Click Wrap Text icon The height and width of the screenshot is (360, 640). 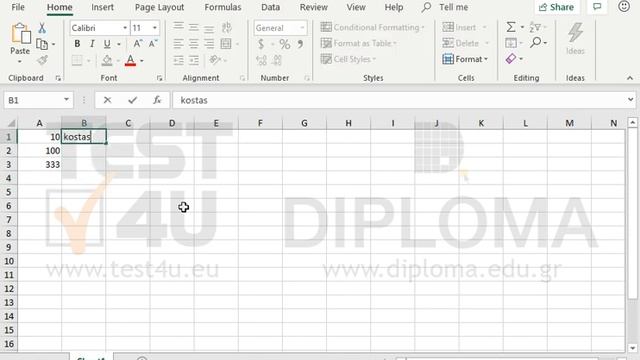(227, 27)
